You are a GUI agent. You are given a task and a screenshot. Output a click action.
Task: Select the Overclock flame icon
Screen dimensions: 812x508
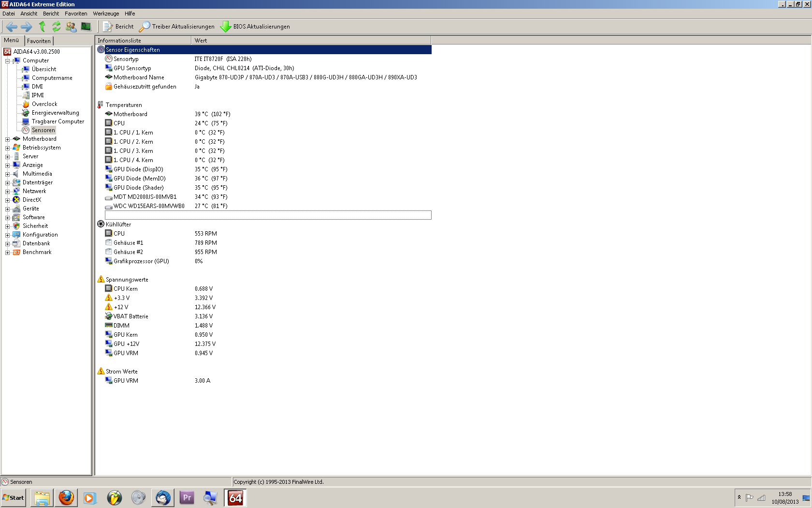click(x=26, y=104)
